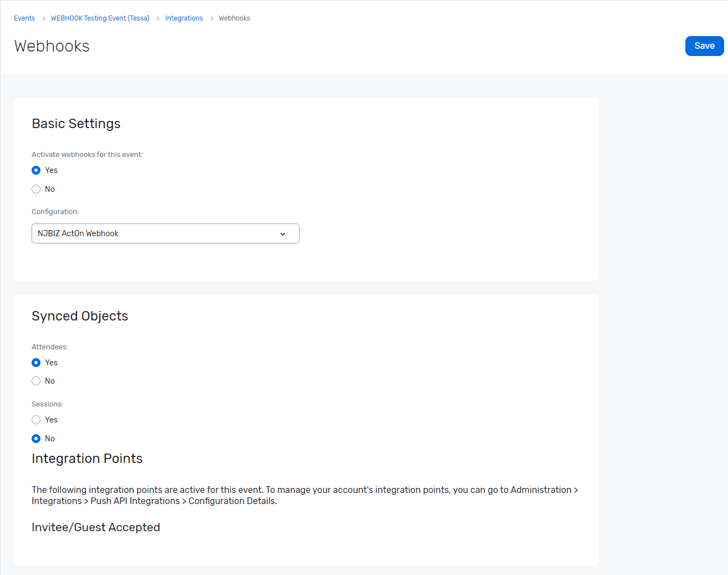The image size is (728, 575).
Task: Click the integration points description paragraph
Action: coord(305,495)
